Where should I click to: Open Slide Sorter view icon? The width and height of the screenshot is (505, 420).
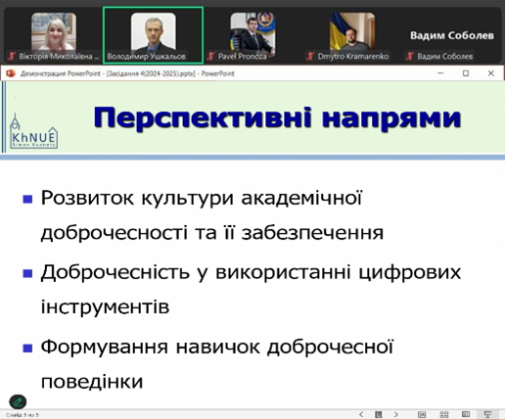click(444, 414)
